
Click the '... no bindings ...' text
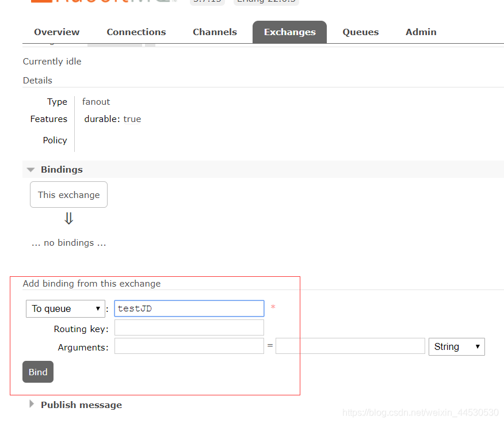69,243
